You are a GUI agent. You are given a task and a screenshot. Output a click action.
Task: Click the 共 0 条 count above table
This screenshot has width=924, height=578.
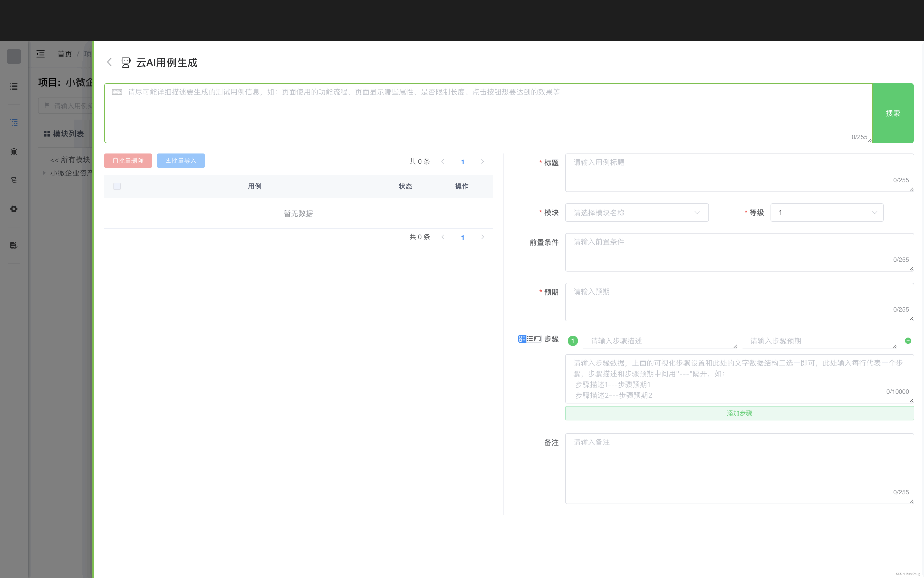point(420,161)
